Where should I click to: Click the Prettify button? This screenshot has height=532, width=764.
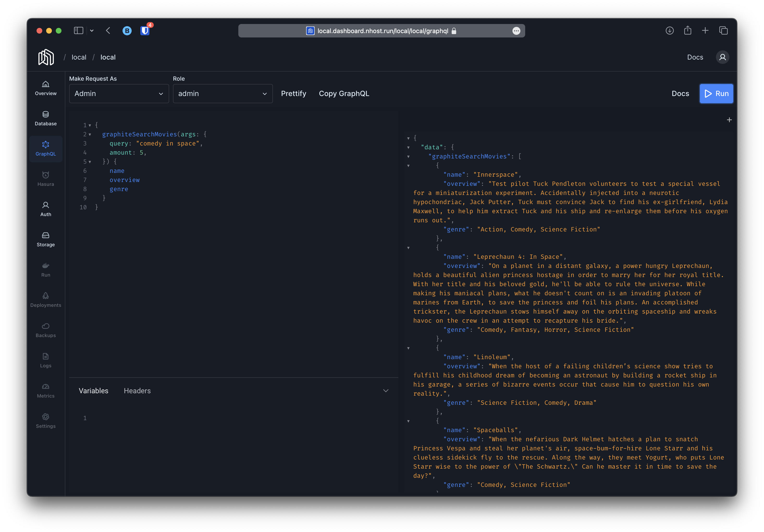pos(294,94)
